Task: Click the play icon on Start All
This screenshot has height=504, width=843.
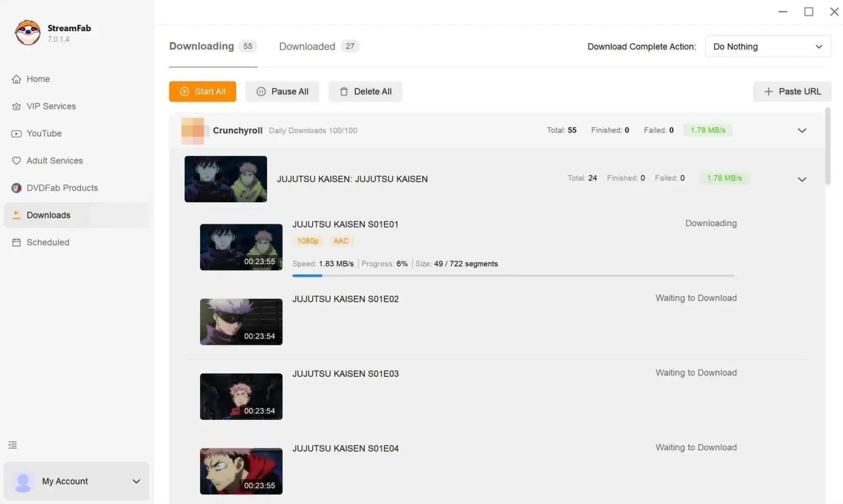Action: pyautogui.click(x=184, y=91)
